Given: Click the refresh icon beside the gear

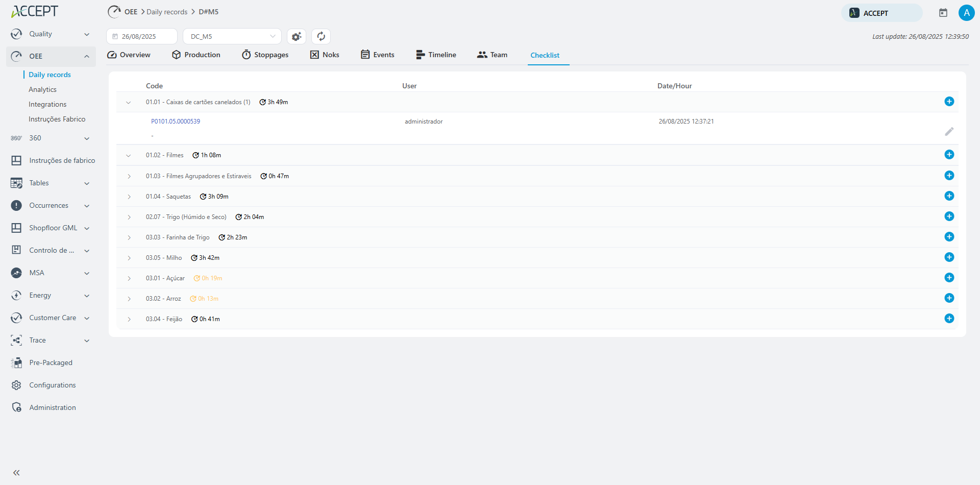Looking at the screenshot, I should 321,36.
